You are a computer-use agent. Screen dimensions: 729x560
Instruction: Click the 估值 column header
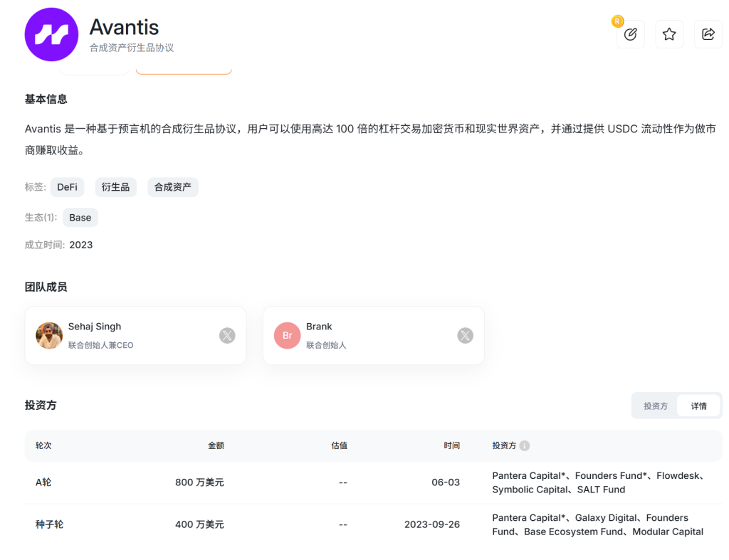(x=340, y=445)
